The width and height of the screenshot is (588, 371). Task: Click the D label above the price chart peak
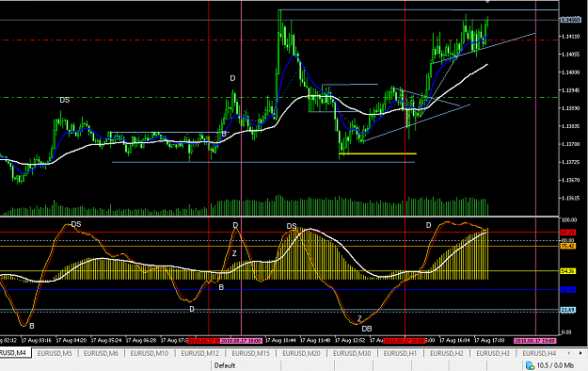tap(232, 78)
